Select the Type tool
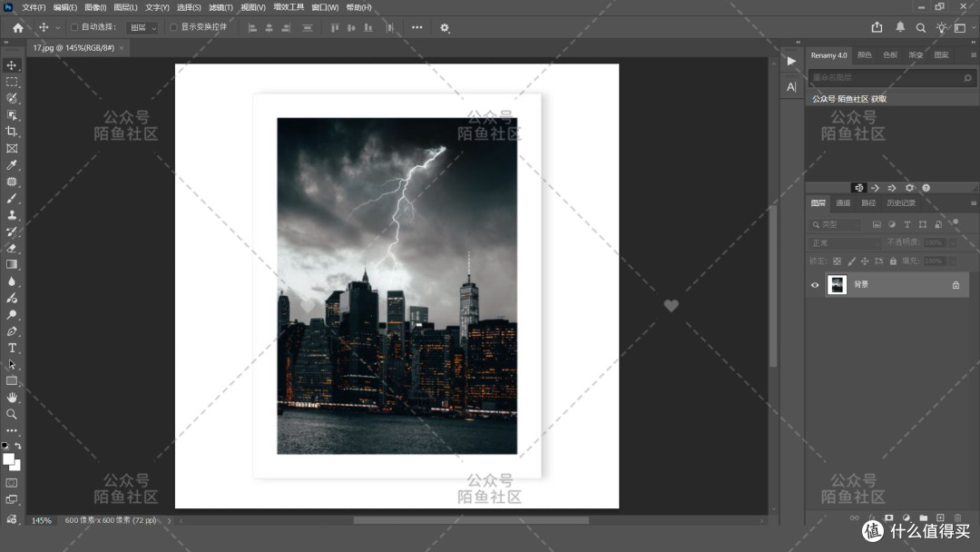Screen dimensions: 980x552 click(12, 349)
